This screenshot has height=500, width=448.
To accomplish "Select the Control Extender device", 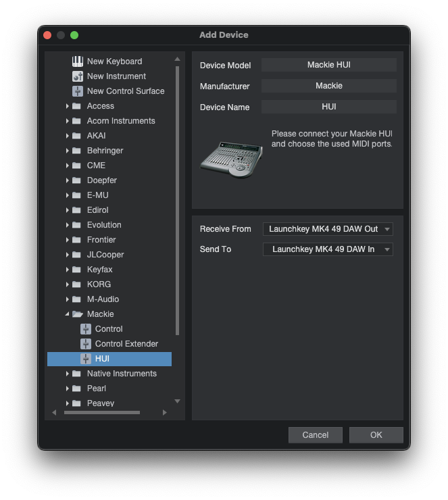I will click(126, 344).
